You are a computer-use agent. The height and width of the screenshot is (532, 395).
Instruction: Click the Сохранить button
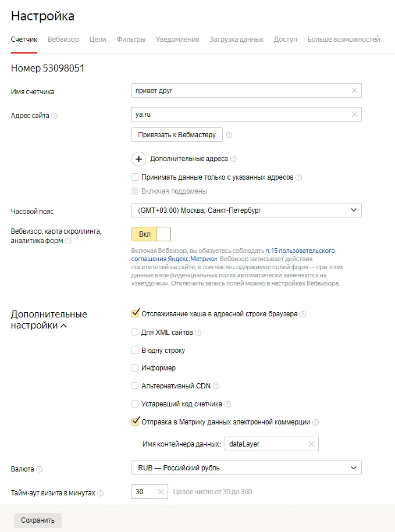point(38,520)
